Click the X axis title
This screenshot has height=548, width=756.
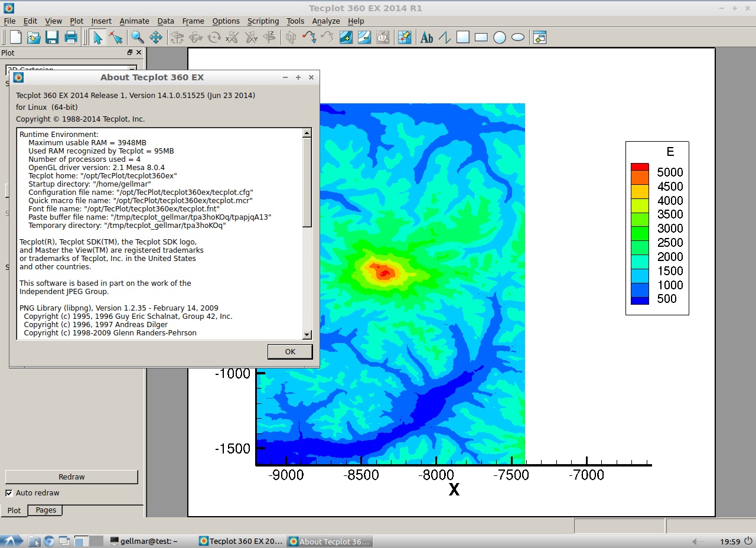454,490
